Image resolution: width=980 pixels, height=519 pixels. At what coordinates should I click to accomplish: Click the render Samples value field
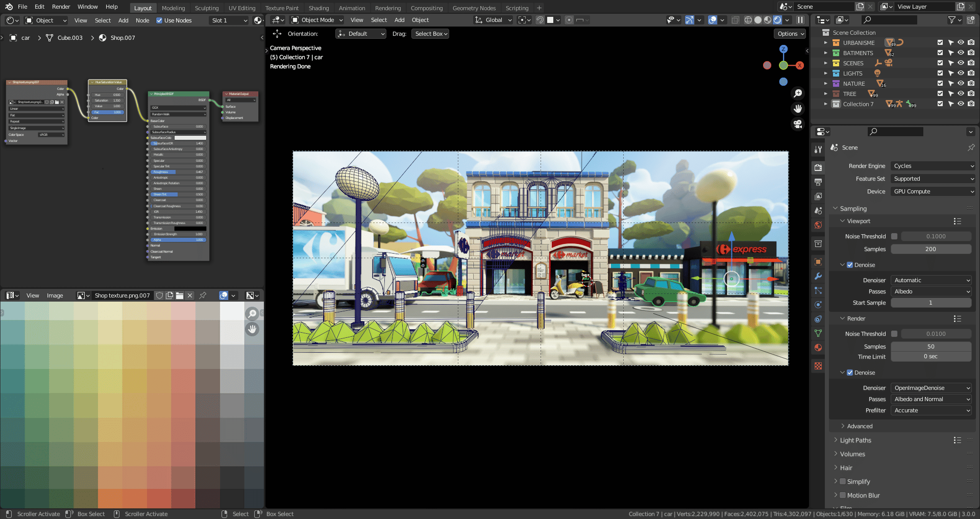pos(930,347)
